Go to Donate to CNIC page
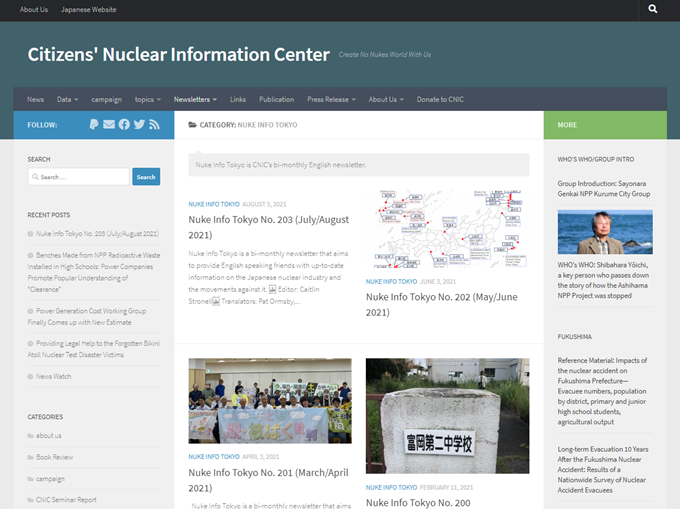Screen dimensions: 680x509 [440, 100]
